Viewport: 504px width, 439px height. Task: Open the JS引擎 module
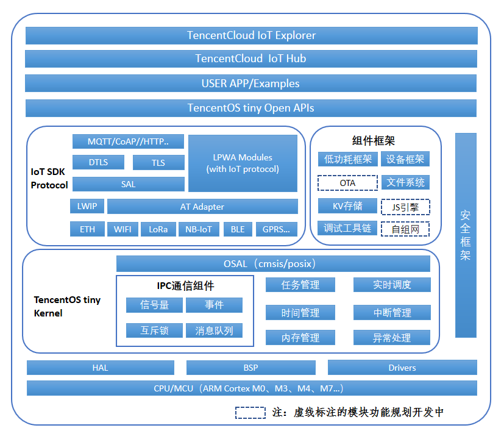[405, 207]
